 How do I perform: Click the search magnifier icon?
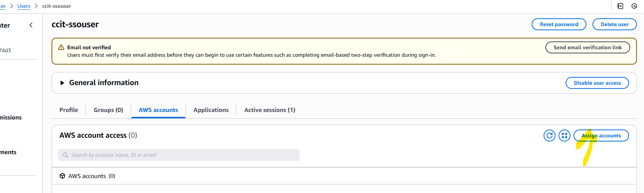(x=65, y=155)
